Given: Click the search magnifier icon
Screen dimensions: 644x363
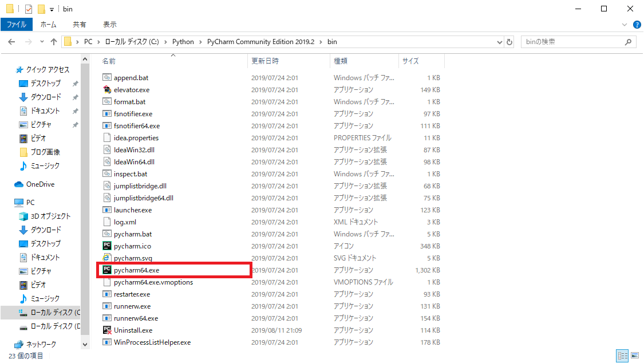Looking at the screenshot, I should (x=628, y=41).
